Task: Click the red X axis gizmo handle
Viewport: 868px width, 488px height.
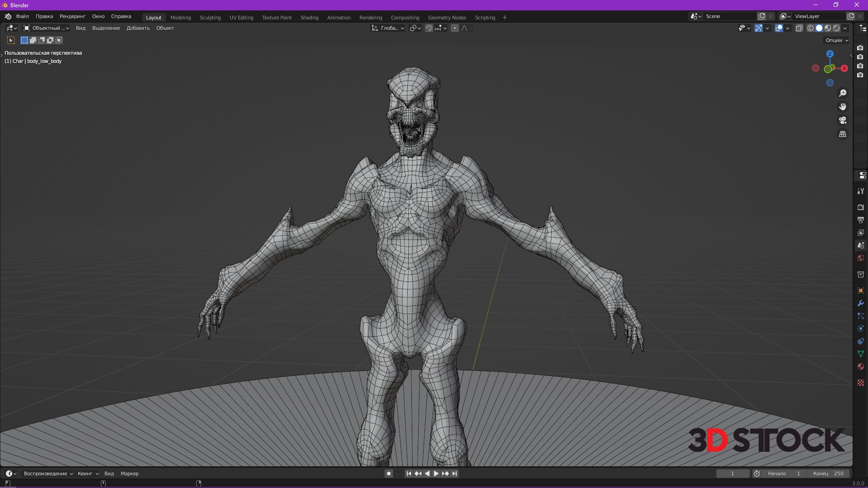Action: [844, 68]
